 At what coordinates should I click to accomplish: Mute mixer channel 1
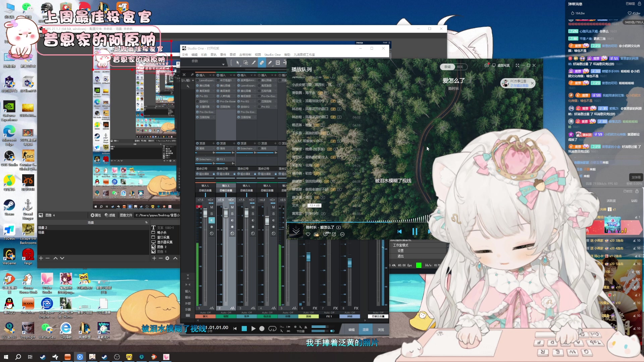tap(212, 207)
